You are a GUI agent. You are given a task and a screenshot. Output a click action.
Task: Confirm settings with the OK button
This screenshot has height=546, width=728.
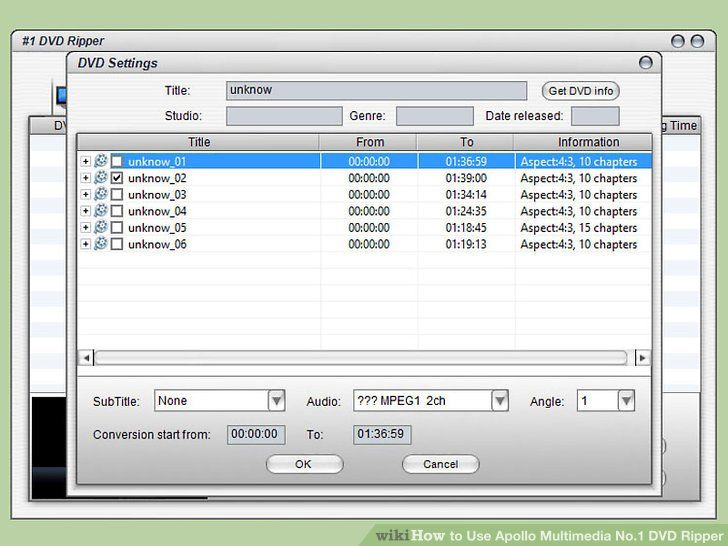point(305,464)
